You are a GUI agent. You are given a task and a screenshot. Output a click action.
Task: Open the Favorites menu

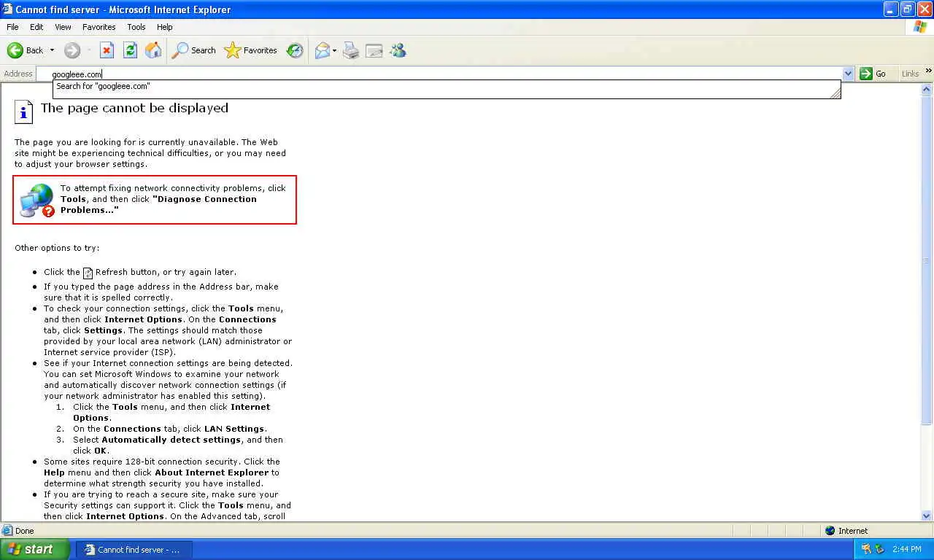99,27
